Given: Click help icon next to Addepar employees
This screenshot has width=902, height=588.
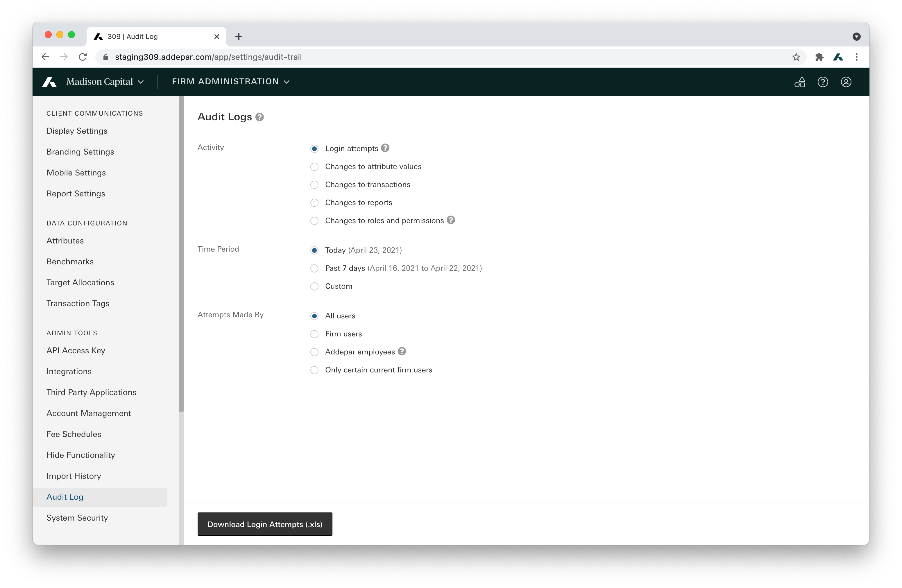Looking at the screenshot, I should 402,352.
